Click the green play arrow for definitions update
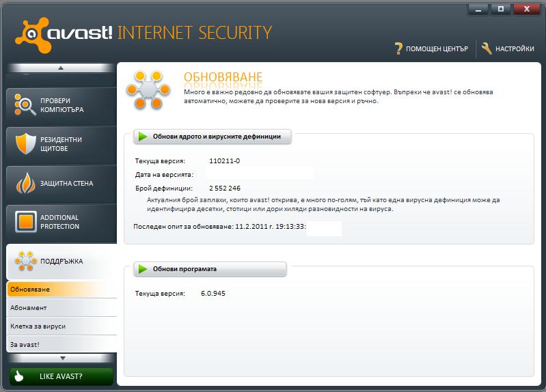 (143, 137)
